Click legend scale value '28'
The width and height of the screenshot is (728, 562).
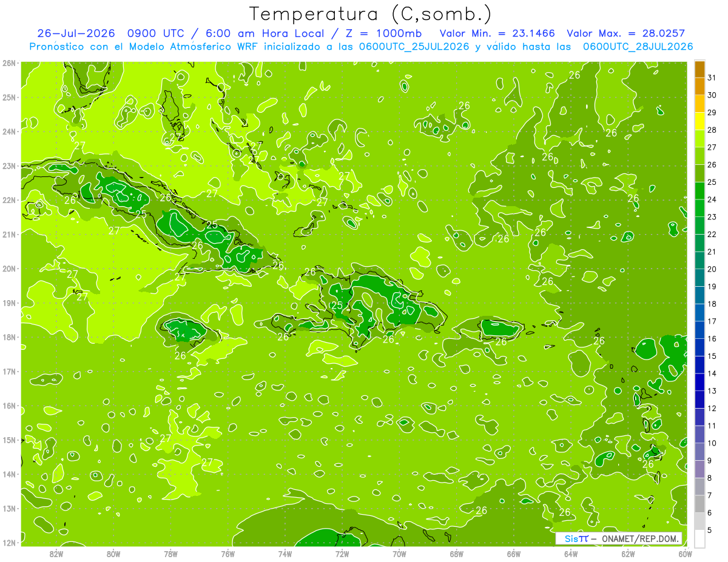click(712, 130)
